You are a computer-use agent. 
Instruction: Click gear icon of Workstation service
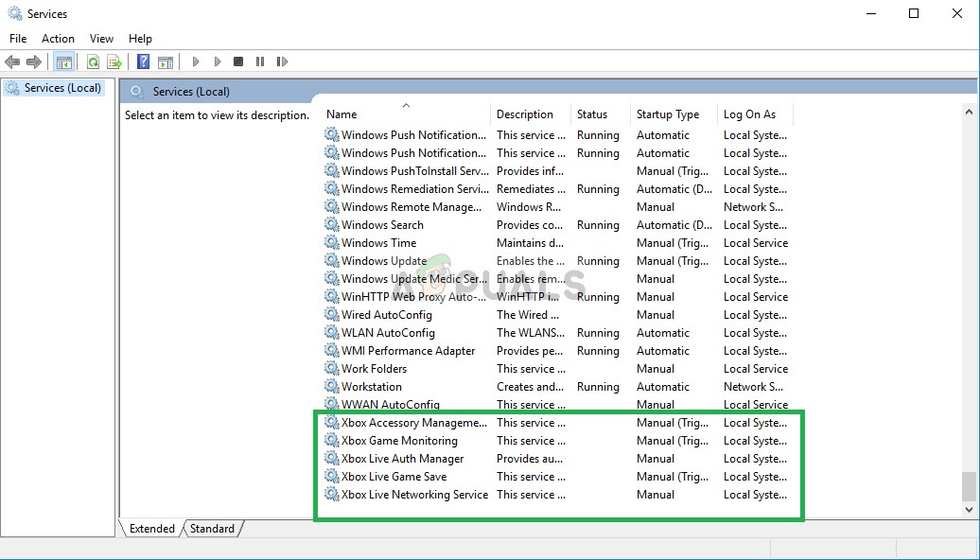(x=331, y=387)
